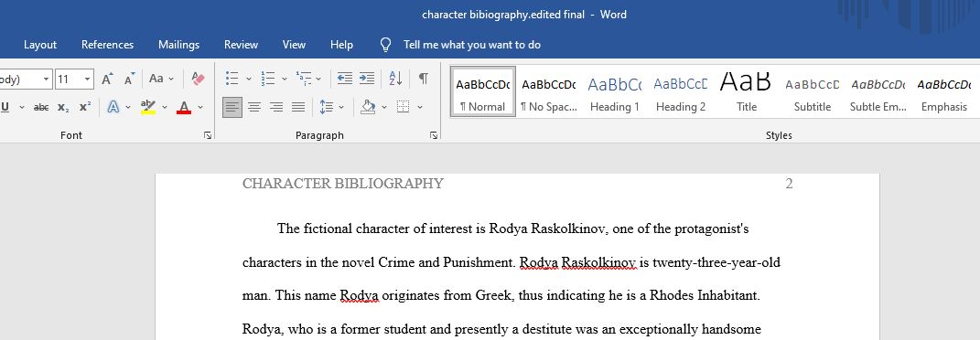Apply paragraph Shading paint bucket
The width and height of the screenshot is (980, 340).
pyautogui.click(x=368, y=107)
